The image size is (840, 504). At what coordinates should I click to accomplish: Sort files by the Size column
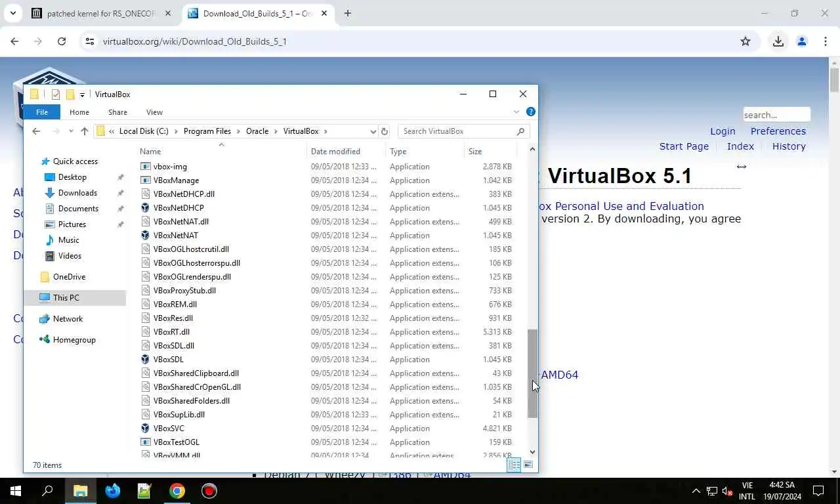point(475,152)
